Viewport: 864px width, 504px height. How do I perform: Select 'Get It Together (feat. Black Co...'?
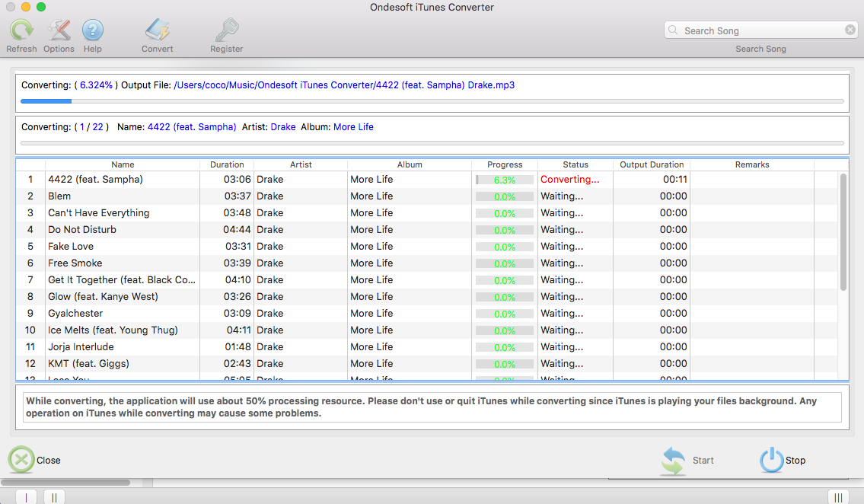tap(122, 280)
